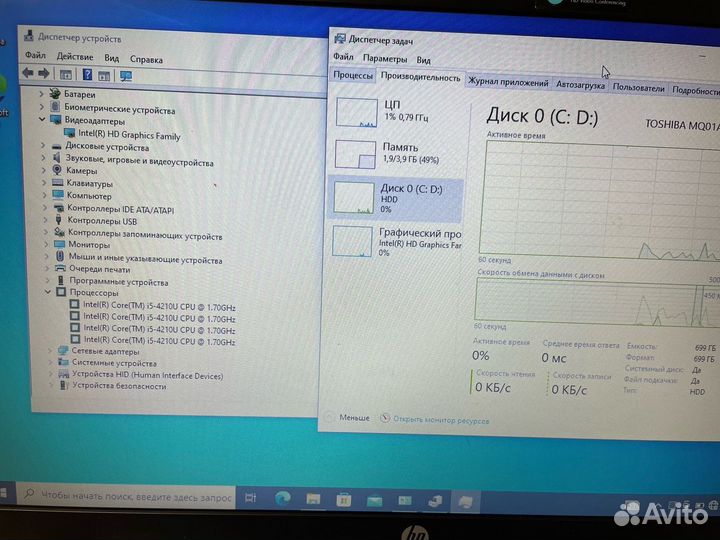Click the blue Help icon in Device Manager toolbar
Image resolution: width=720 pixels, height=540 pixels.
coord(87,75)
